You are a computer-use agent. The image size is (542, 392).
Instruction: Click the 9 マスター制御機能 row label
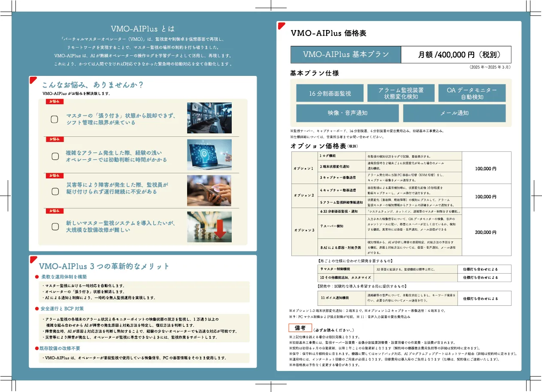pyautogui.click(x=335, y=269)
